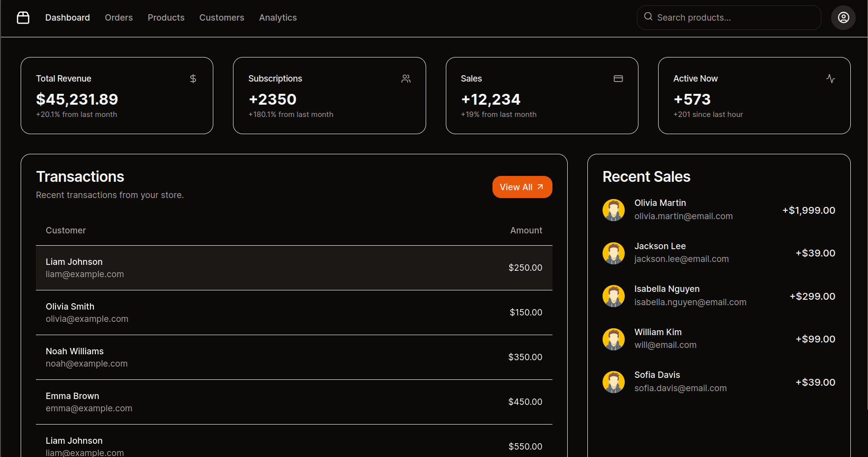Click the Noah Williams $350.00 row
The height and width of the screenshot is (457, 868).
point(294,357)
